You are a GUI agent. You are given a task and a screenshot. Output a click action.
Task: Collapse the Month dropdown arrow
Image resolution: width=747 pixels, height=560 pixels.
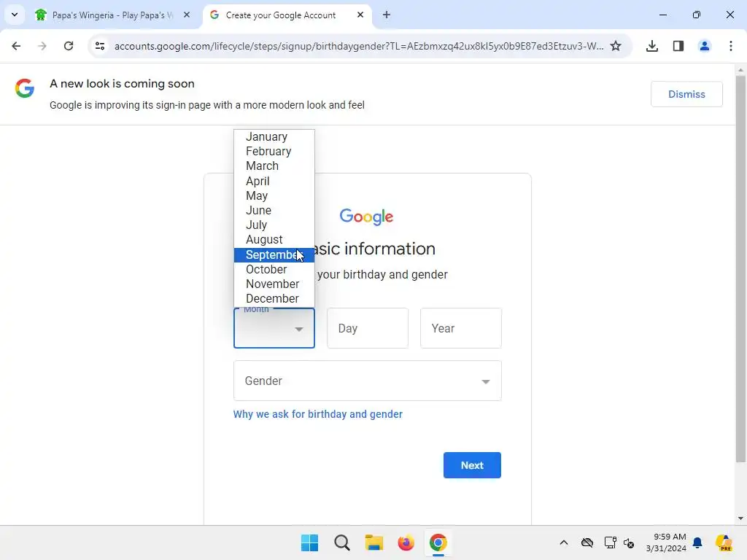click(298, 329)
